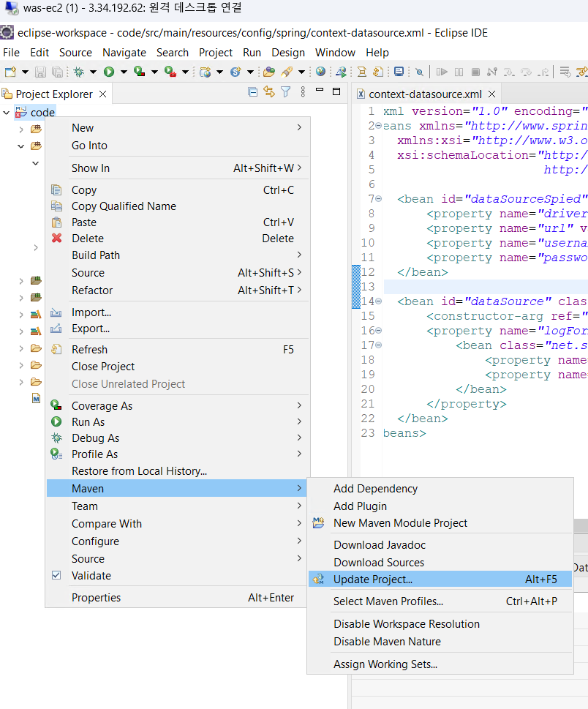Select Export in context menu
This screenshot has width=588, height=709.
[x=178, y=329]
